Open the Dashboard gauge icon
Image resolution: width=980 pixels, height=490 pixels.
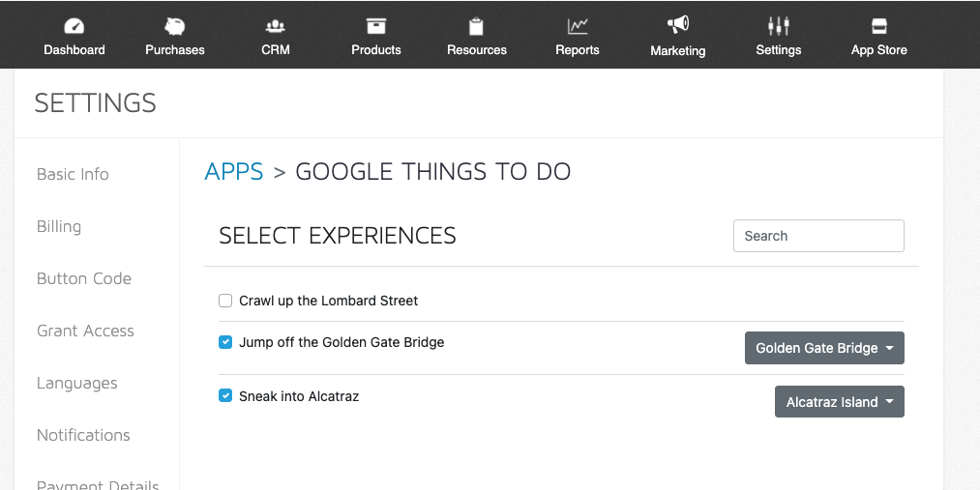74,26
